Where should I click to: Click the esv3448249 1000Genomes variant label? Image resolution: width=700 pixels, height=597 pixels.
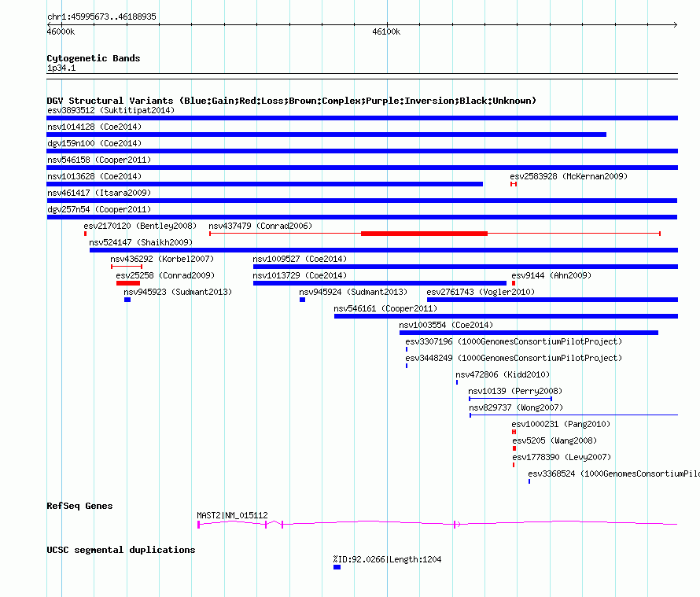click(x=514, y=358)
